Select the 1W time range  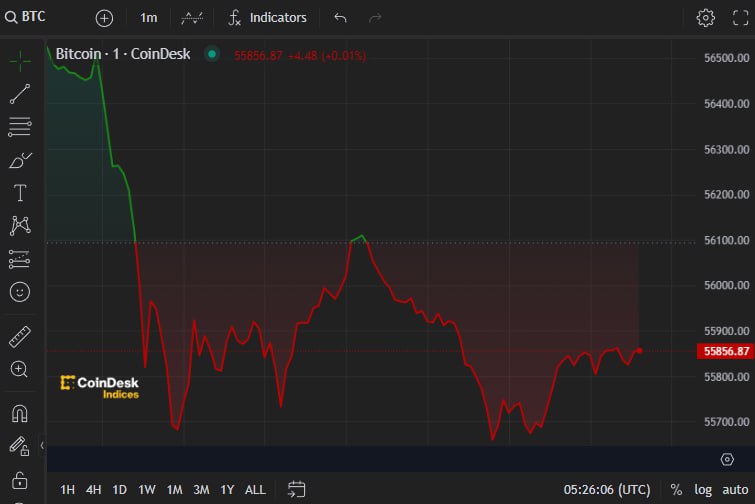coord(147,490)
